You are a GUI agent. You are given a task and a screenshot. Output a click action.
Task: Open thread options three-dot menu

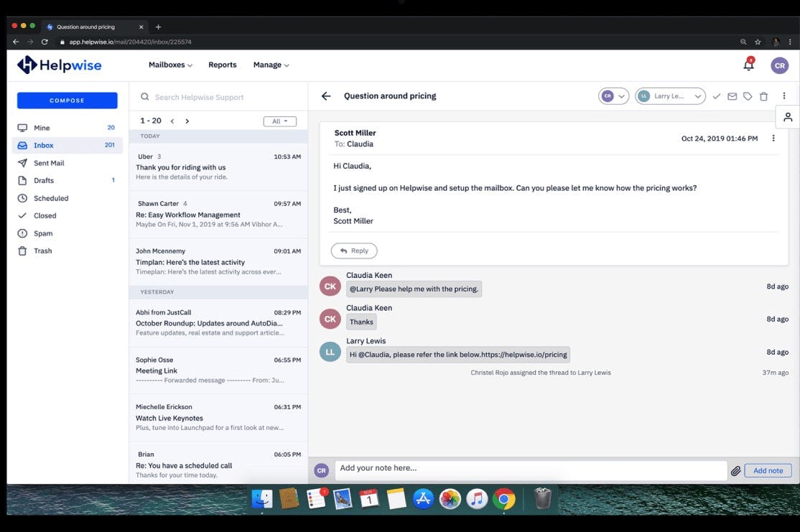coord(783,95)
